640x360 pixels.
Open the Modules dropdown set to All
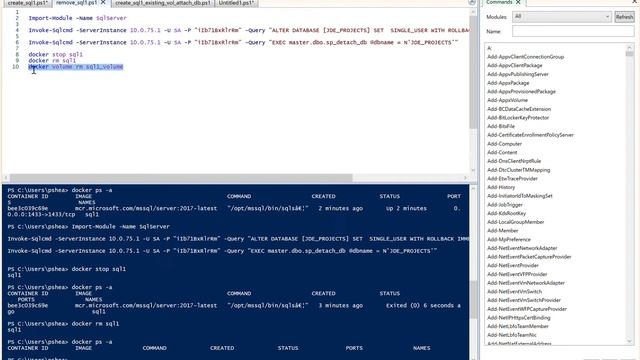click(x=562, y=17)
